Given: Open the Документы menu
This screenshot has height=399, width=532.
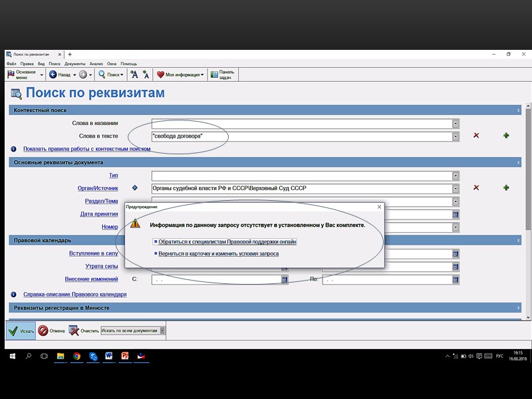Looking at the screenshot, I should pos(75,64).
